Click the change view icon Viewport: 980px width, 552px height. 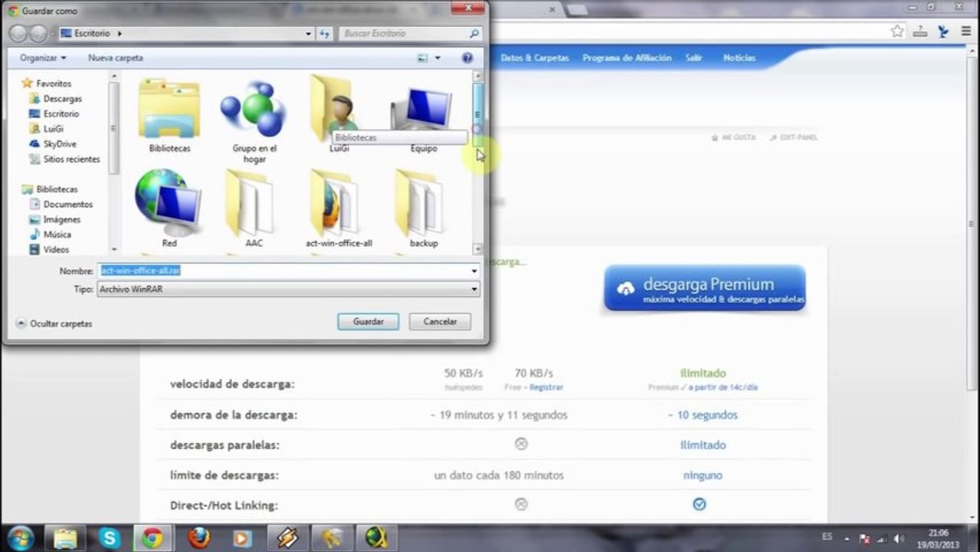click(x=422, y=58)
